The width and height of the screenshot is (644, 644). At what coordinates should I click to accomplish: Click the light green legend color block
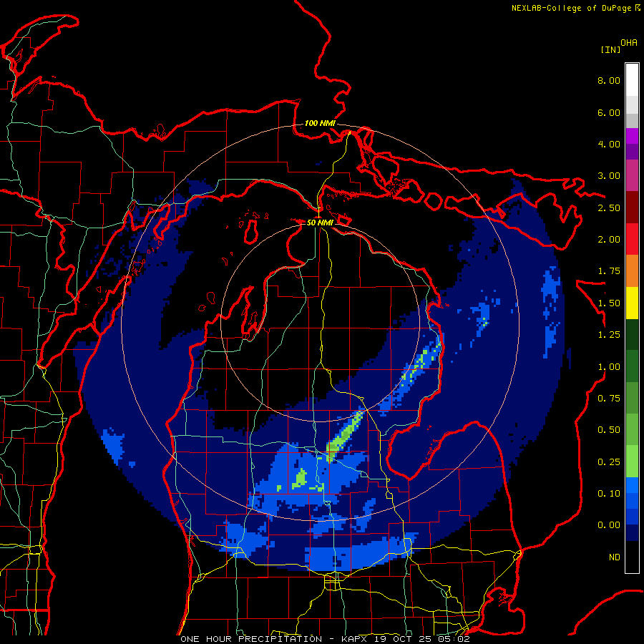(632, 462)
